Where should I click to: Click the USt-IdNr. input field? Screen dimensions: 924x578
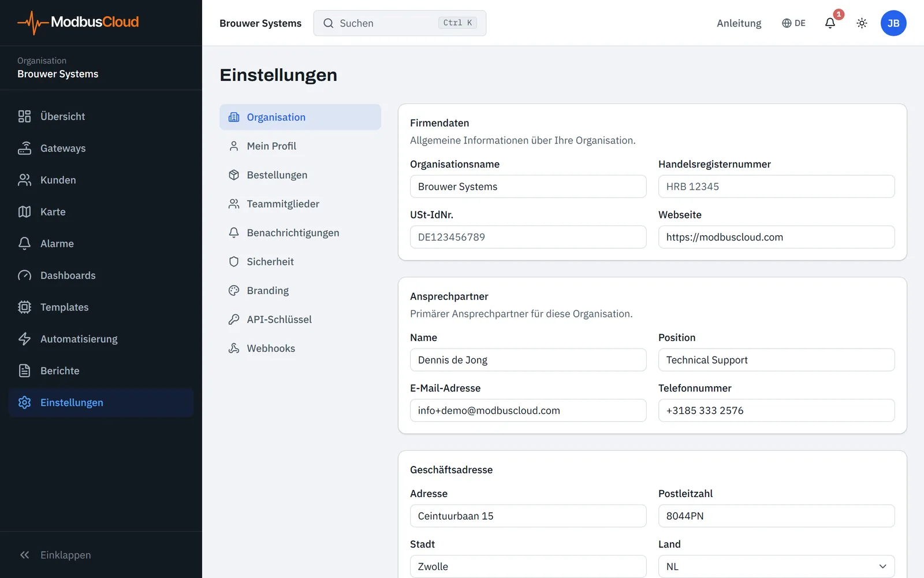point(528,237)
